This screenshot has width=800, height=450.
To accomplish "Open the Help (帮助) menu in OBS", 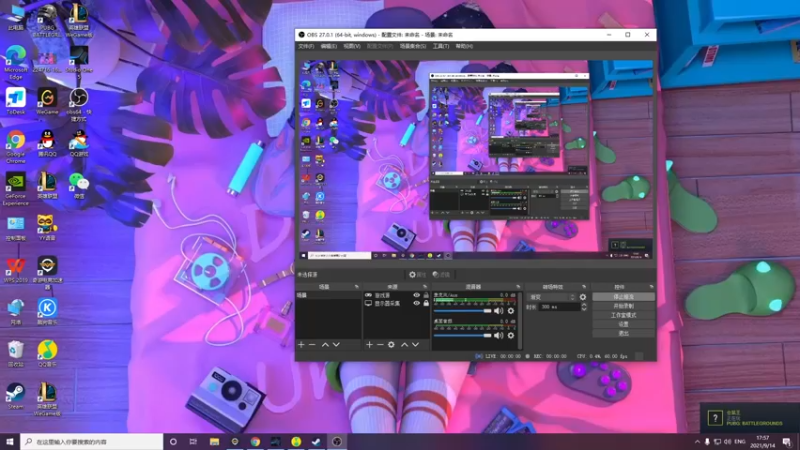I will [x=464, y=46].
